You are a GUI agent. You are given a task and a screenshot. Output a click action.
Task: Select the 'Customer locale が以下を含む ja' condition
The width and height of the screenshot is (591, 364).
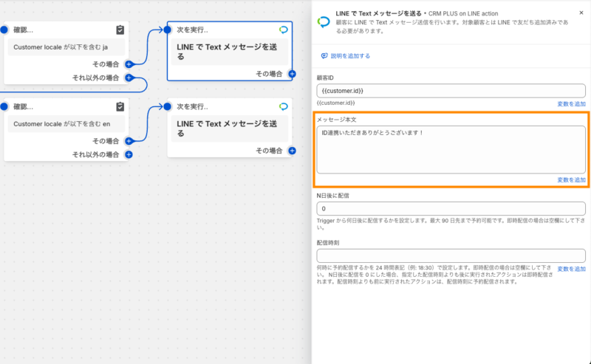pyautogui.click(x=66, y=47)
